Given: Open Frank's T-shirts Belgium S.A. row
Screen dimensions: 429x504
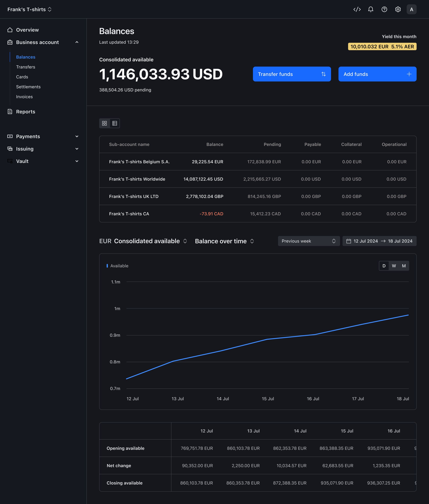Looking at the screenshot, I should click(258, 162).
